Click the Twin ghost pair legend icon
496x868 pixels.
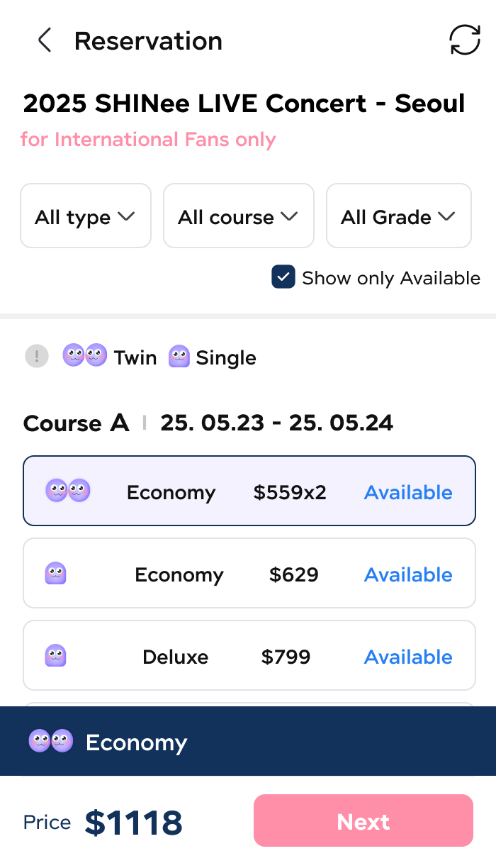pyautogui.click(x=85, y=355)
